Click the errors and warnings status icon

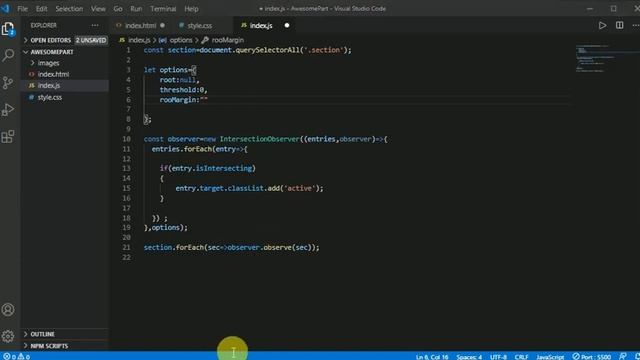click(x=16, y=356)
